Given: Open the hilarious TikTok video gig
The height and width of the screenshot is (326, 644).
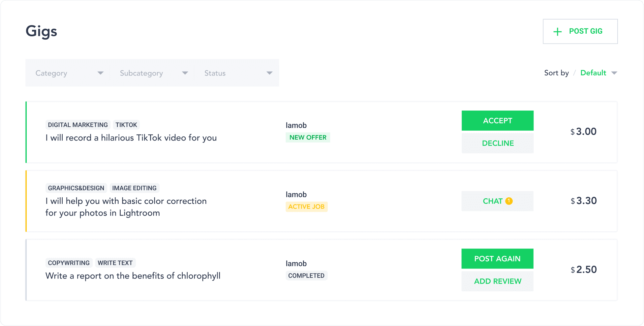Looking at the screenshot, I should [x=131, y=138].
